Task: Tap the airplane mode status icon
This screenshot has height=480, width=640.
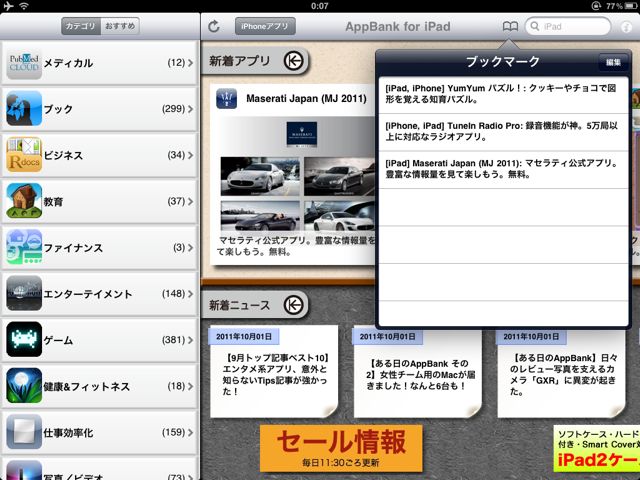Action: tap(8, 6)
